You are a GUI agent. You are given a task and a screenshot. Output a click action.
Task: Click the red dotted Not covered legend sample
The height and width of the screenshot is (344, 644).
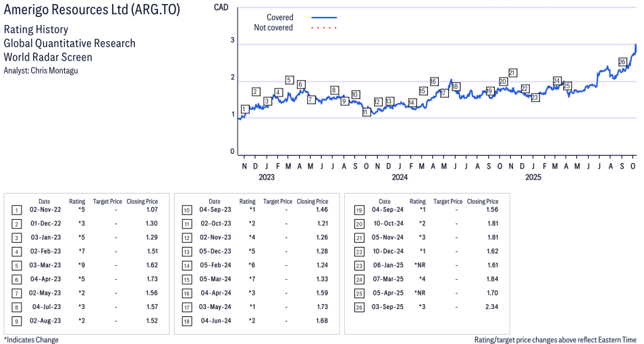click(324, 28)
